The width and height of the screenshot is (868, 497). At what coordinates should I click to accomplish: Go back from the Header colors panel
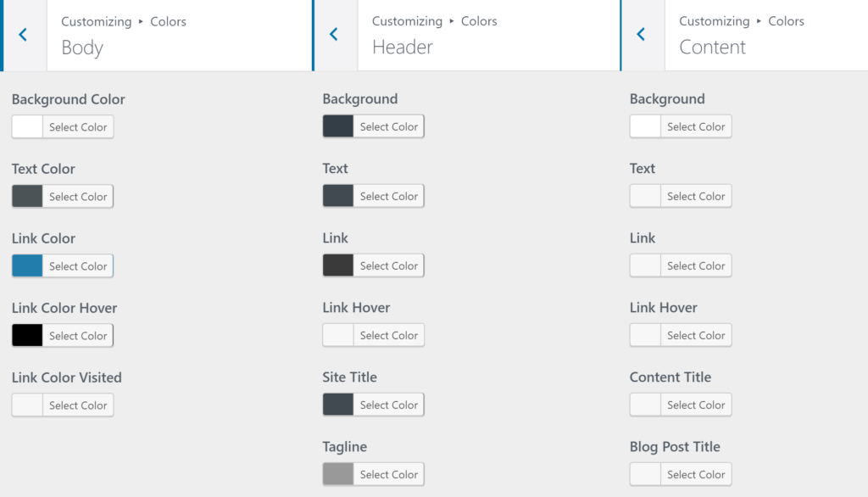point(335,35)
